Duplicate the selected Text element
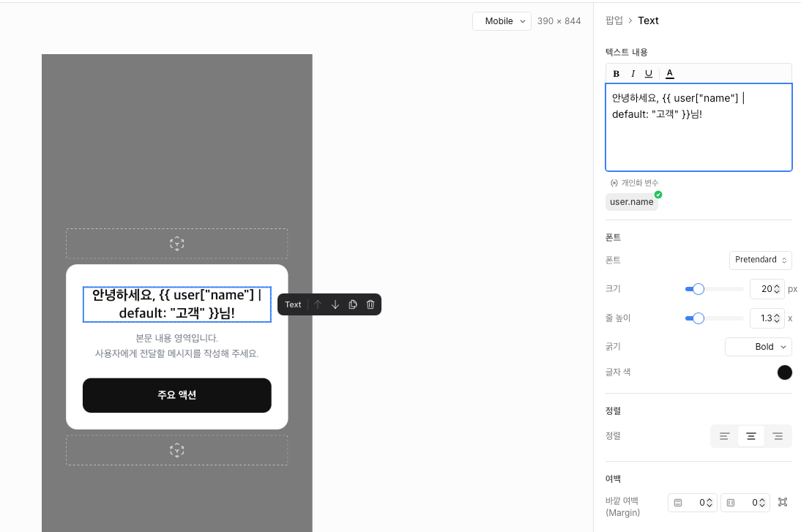The width and height of the screenshot is (801, 532). pos(352,304)
